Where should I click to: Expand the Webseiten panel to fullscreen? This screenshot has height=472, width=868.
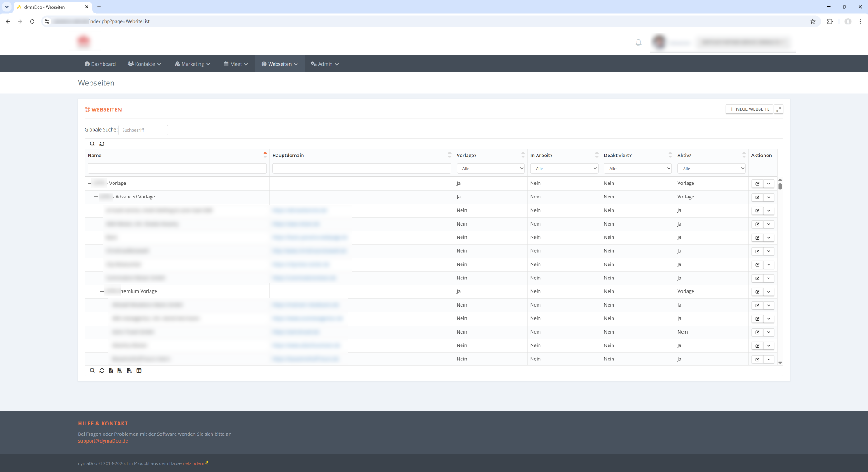coord(778,109)
